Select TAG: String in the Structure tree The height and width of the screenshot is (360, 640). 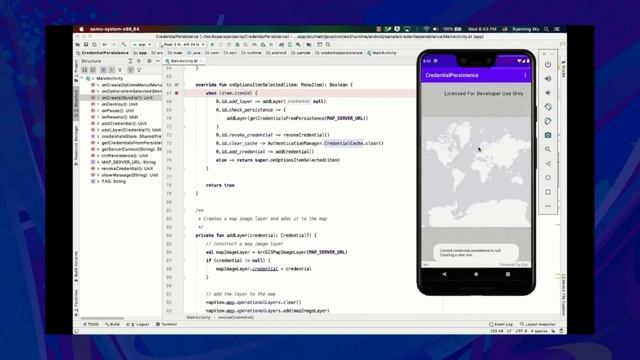point(113,181)
